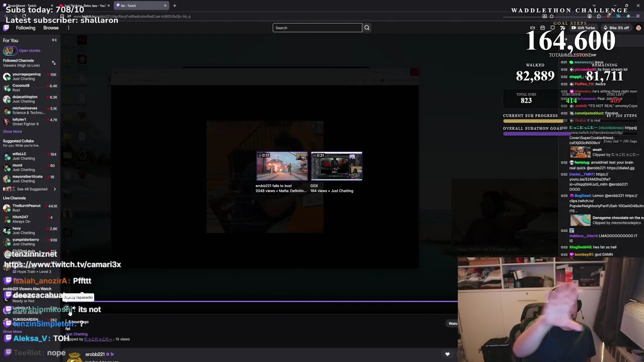Open michaelreeves channel from sidebar
Screen dimensions: 644x362
[30, 110]
